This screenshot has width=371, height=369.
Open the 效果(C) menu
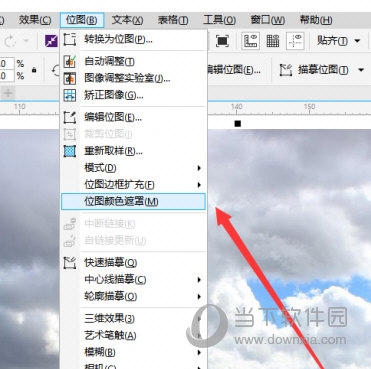pyautogui.click(x=35, y=20)
